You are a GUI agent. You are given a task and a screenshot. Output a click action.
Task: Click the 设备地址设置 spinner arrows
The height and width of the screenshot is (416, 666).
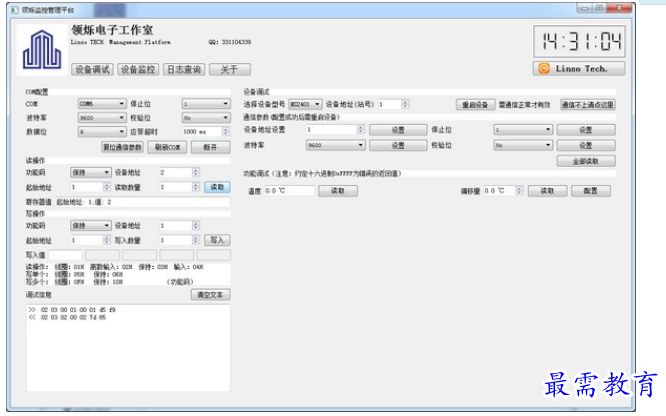361,130
